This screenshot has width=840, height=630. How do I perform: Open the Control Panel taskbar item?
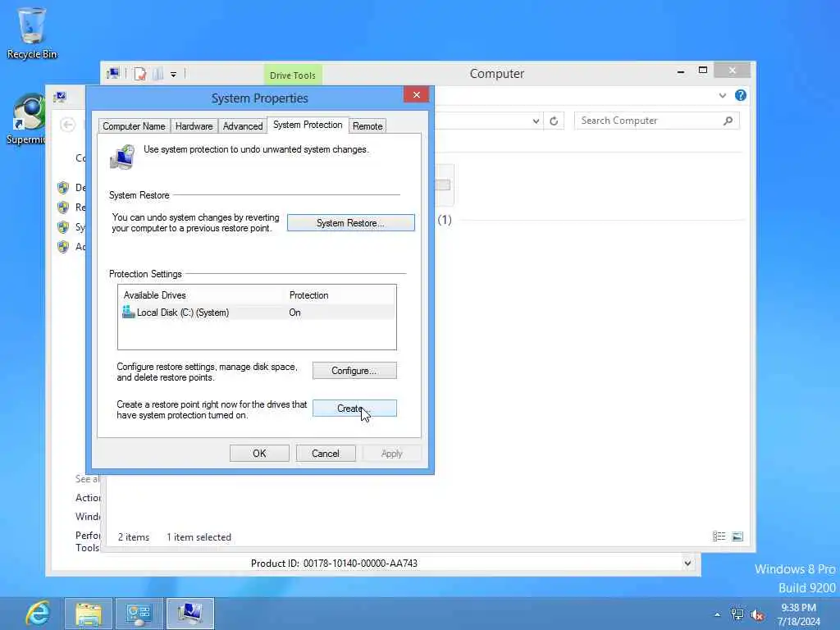[139, 614]
